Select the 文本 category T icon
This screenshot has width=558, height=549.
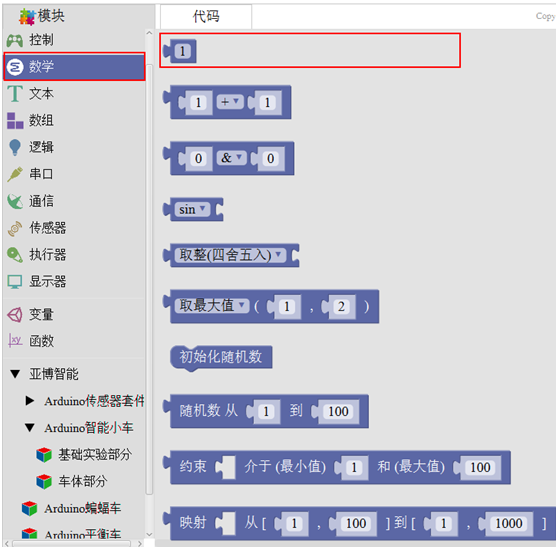click(x=15, y=94)
